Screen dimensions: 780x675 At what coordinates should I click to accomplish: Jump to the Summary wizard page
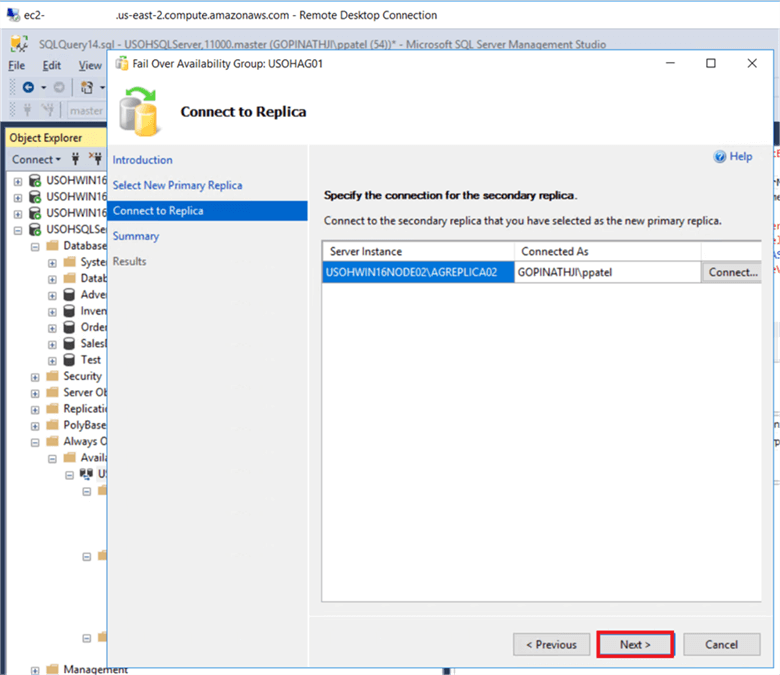(x=136, y=236)
